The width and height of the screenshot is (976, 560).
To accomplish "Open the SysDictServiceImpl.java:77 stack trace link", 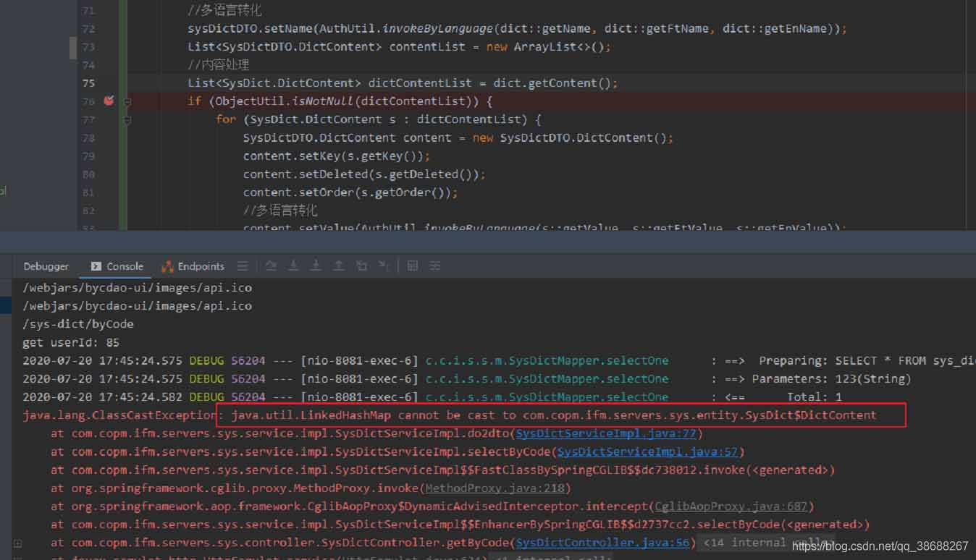I will point(605,433).
